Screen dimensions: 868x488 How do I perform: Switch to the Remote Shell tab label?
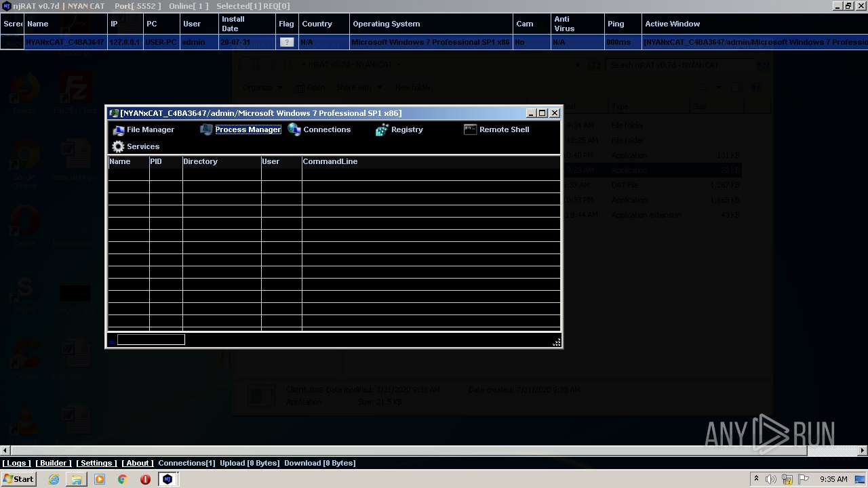coord(505,129)
